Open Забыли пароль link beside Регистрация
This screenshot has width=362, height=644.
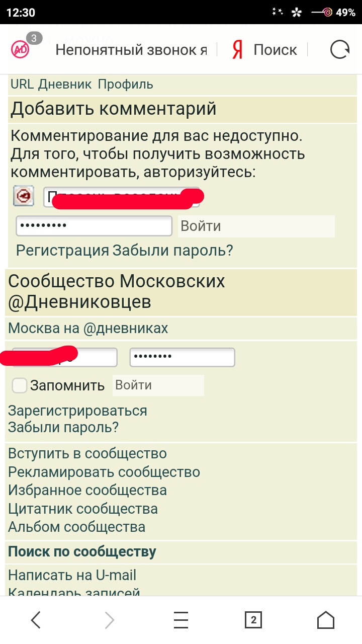pos(172,250)
